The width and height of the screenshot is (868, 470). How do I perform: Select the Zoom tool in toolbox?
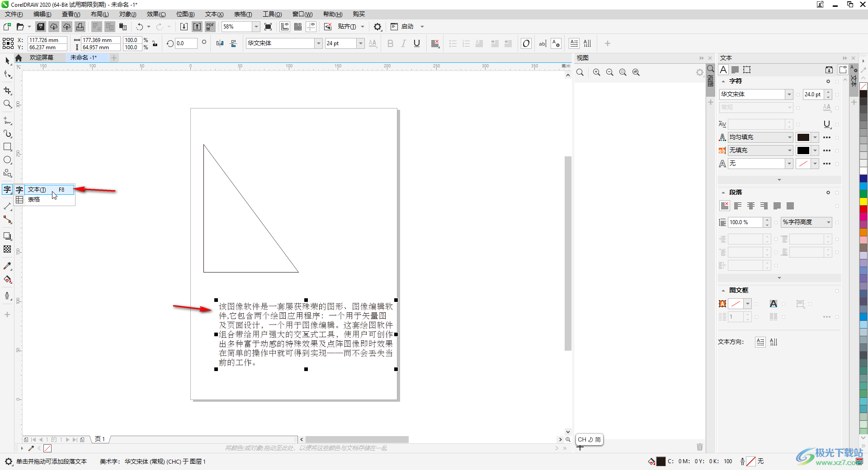pos(7,104)
